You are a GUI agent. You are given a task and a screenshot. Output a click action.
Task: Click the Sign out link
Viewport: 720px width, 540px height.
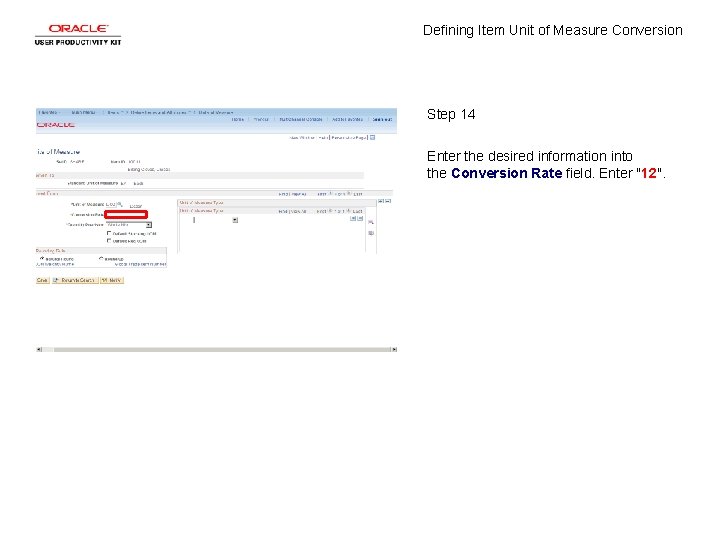382,119
